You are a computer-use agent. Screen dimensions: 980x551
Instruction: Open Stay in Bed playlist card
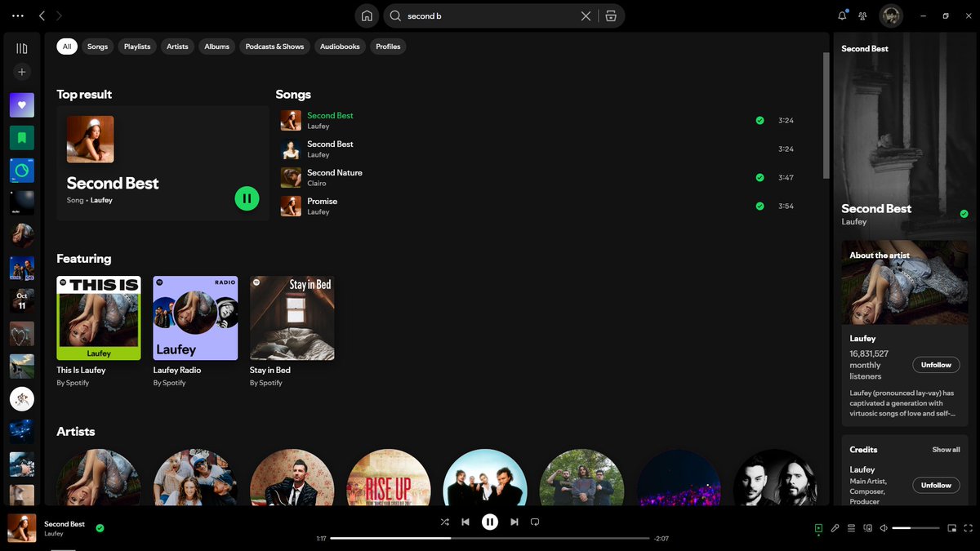click(x=292, y=331)
